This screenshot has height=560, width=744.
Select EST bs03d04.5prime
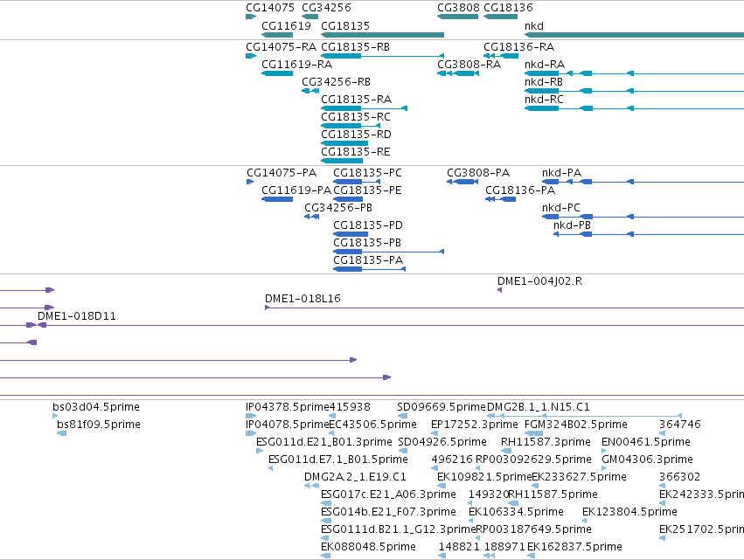[55, 416]
